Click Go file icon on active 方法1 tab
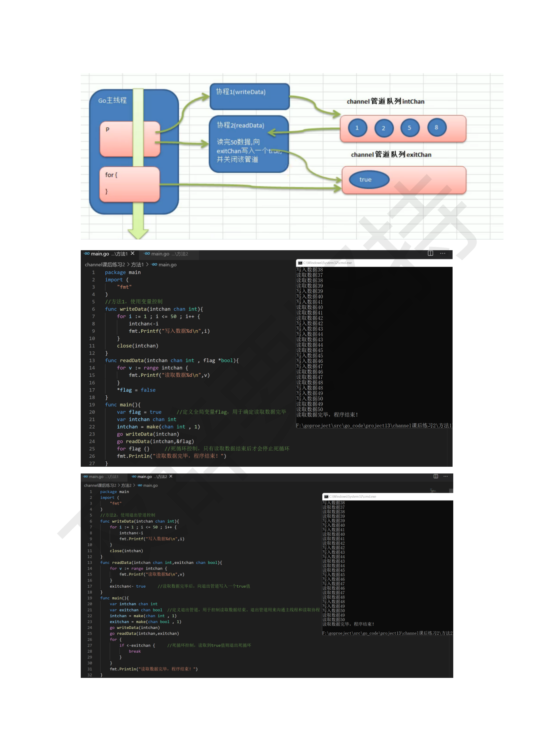 coord(87,254)
